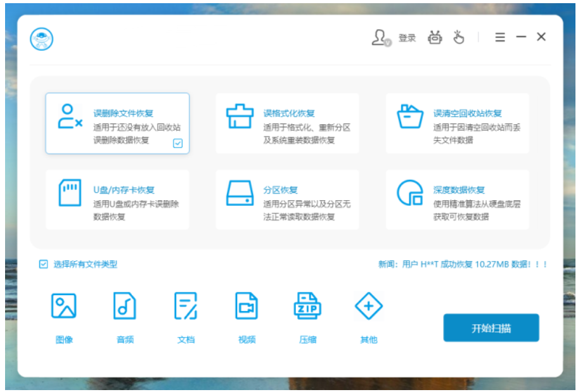
Task: Click the news ticker about H**T recovery
Action: click(x=463, y=264)
